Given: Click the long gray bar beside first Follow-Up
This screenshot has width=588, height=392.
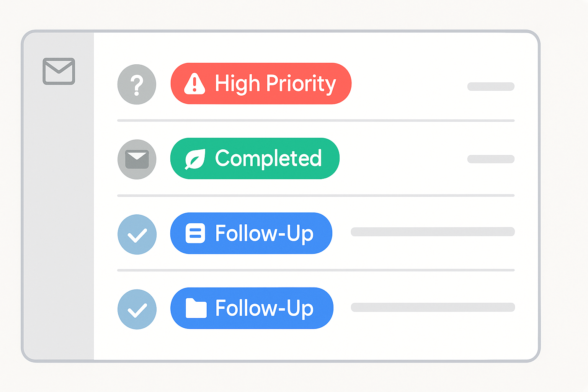Looking at the screenshot, I should click(x=433, y=232).
